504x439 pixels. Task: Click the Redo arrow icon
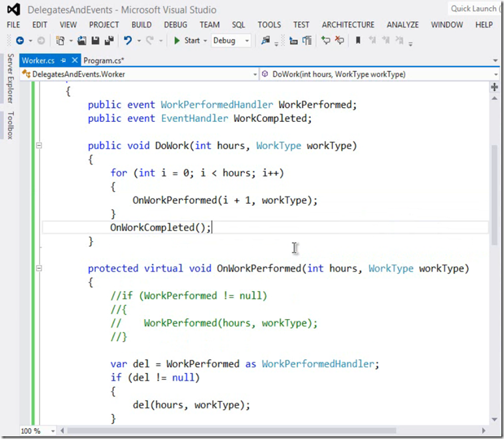(150, 41)
